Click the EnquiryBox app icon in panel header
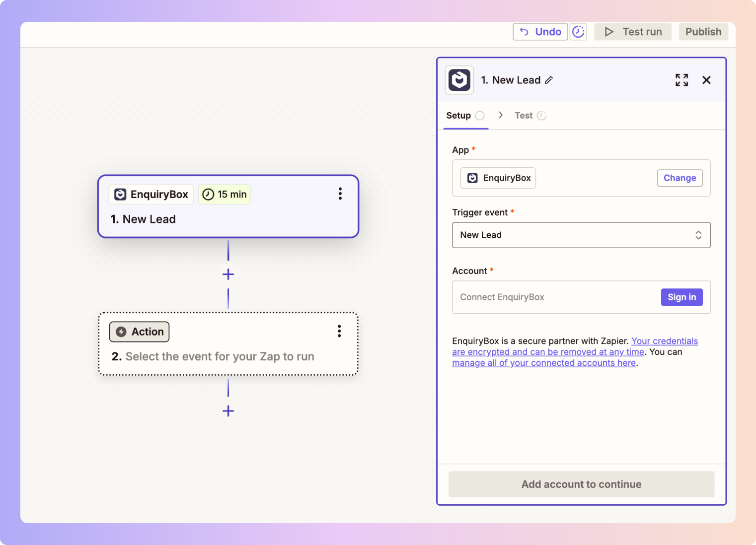The height and width of the screenshot is (545, 756). pos(459,80)
